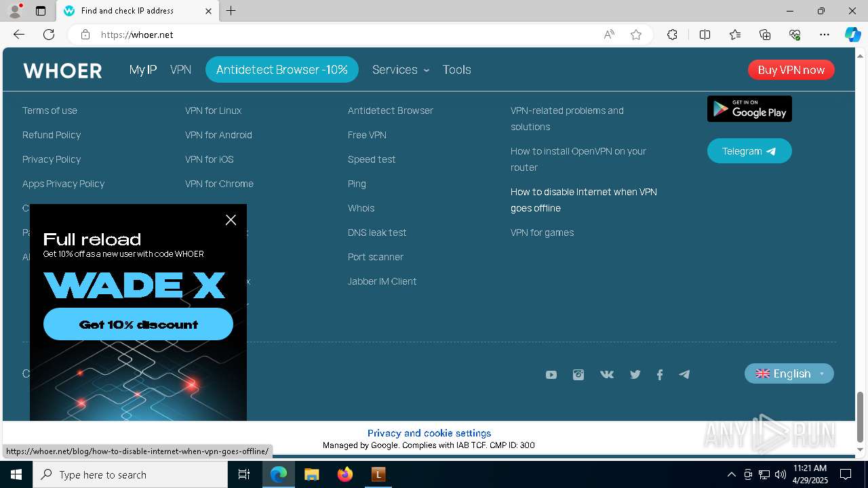Viewport: 868px width, 488px height.
Task: Open VPN for Chrome link
Action: click(x=219, y=184)
